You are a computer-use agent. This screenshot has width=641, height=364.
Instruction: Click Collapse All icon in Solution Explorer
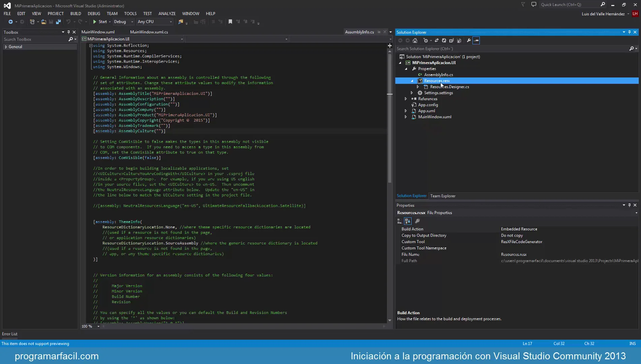451,40
